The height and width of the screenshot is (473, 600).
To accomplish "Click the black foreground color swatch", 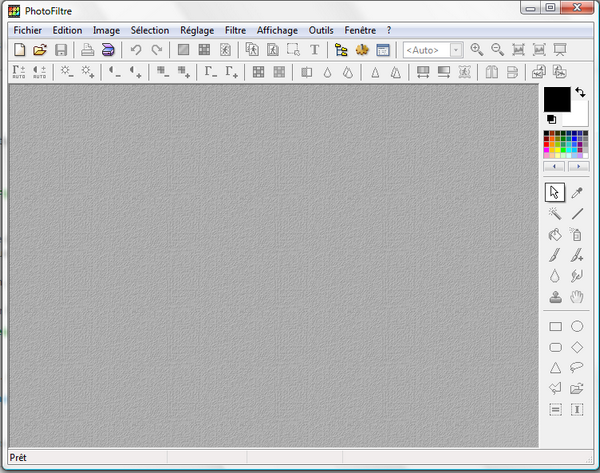I will 555,97.
